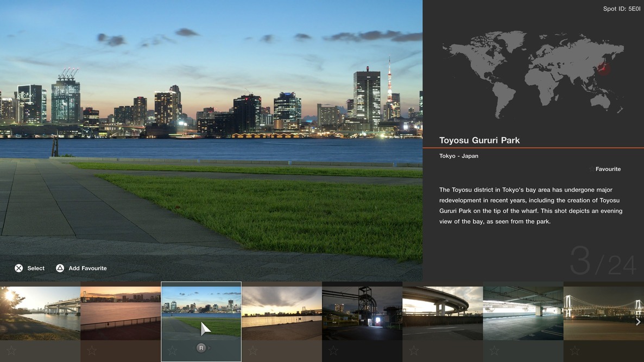Star the elevated highway curve thumbnail
Screen dimensions: 644x362
[x=414, y=351]
